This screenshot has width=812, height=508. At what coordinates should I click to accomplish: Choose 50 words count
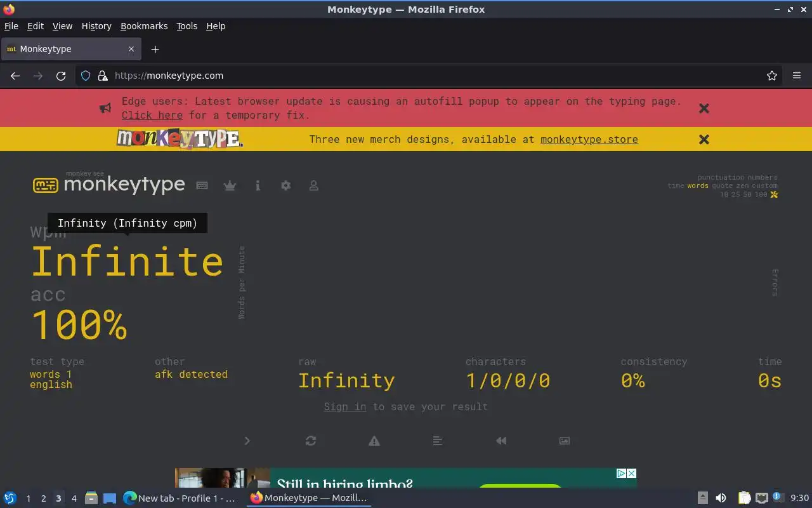click(x=747, y=195)
